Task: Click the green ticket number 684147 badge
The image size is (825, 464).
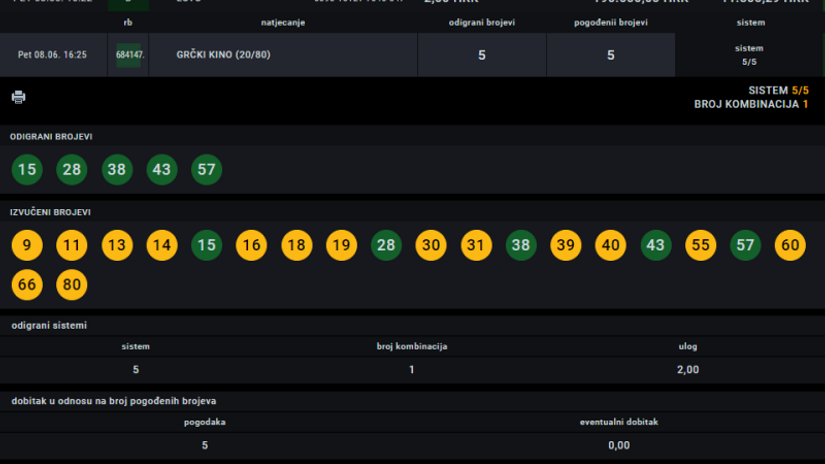Action: (129, 55)
